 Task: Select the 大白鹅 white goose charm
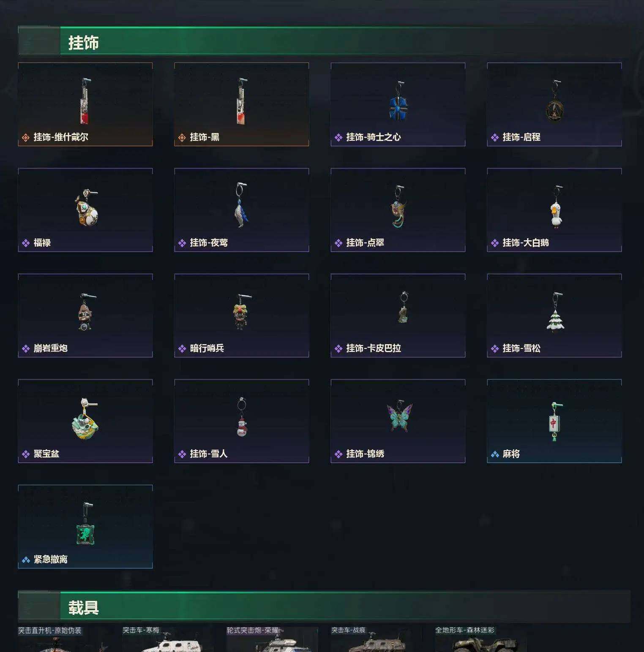coord(554,210)
